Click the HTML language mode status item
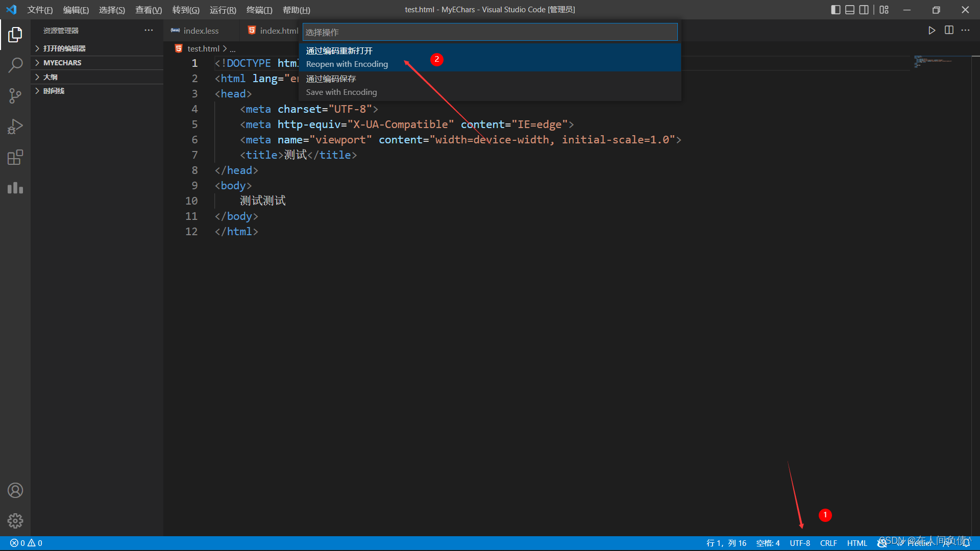Image resolution: width=980 pixels, height=551 pixels. [857, 543]
